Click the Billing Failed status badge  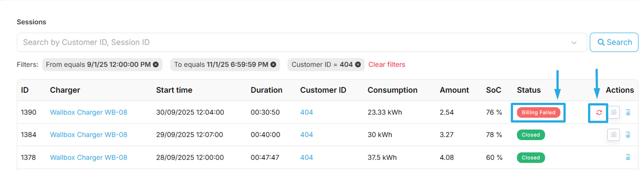538,112
